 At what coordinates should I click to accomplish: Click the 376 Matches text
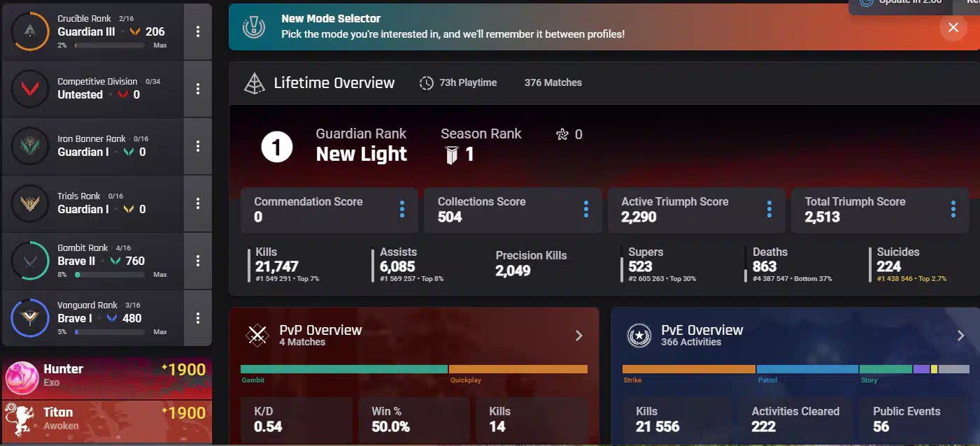[x=553, y=82]
